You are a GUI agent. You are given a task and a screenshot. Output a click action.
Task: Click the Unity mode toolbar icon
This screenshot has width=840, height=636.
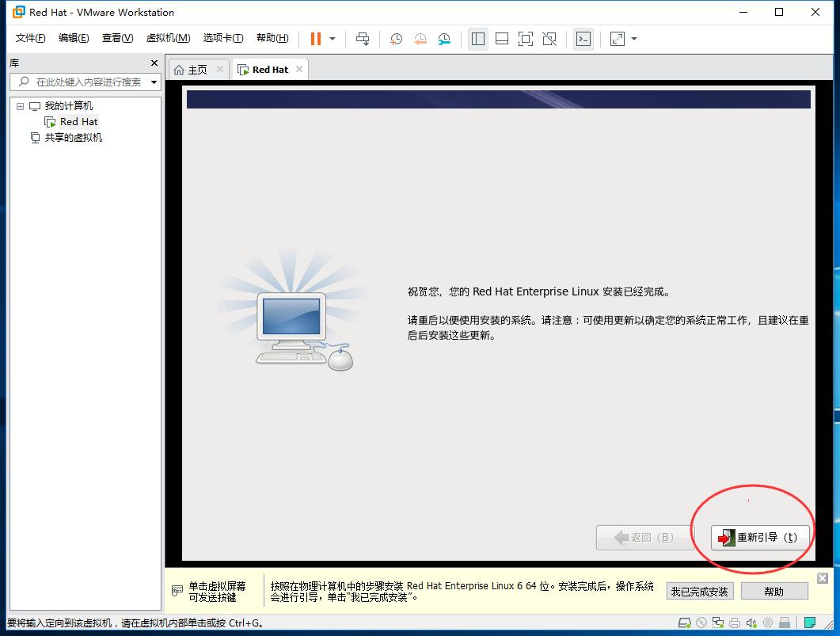[x=549, y=39]
